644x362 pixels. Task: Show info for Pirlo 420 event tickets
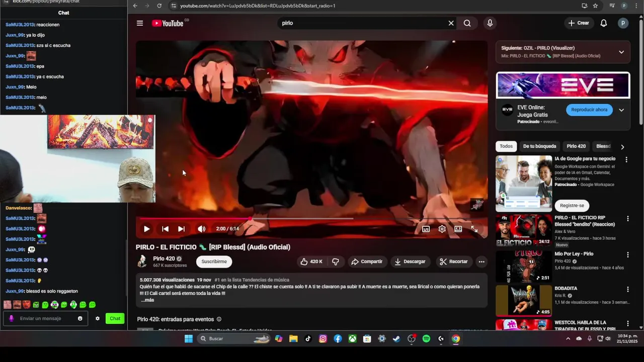click(219, 319)
